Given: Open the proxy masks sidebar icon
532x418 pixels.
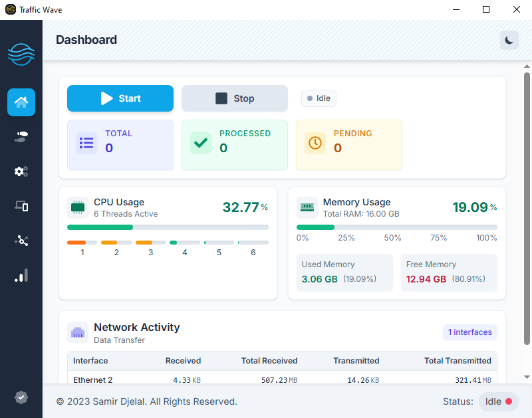Looking at the screenshot, I should click(21, 137).
